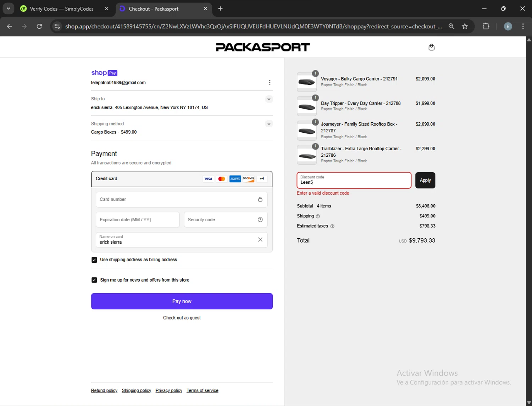Click the Mastercard logo
The image size is (532, 406).
coord(222,179)
